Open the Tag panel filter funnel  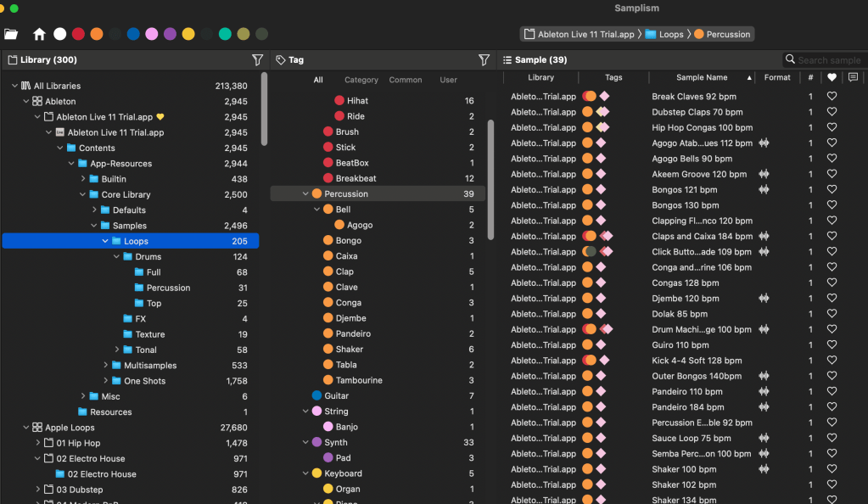pos(484,60)
